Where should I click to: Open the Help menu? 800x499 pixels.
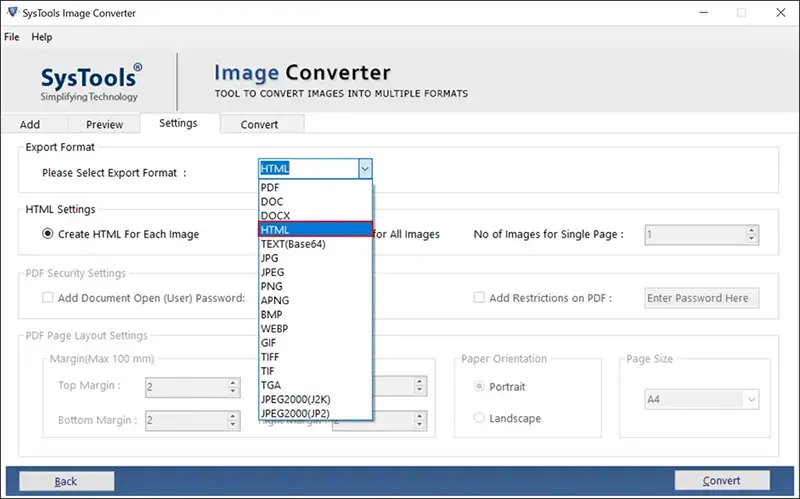point(42,37)
